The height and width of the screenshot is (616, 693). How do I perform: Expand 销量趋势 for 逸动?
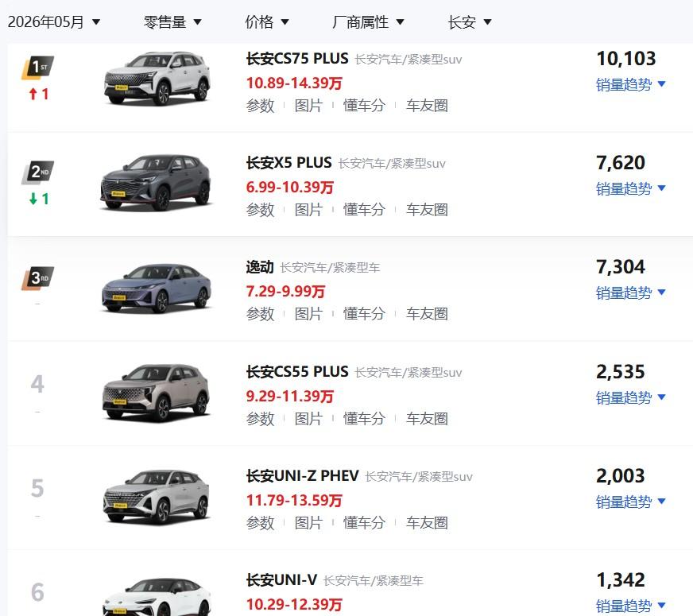pyautogui.click(x=631, y=293)
